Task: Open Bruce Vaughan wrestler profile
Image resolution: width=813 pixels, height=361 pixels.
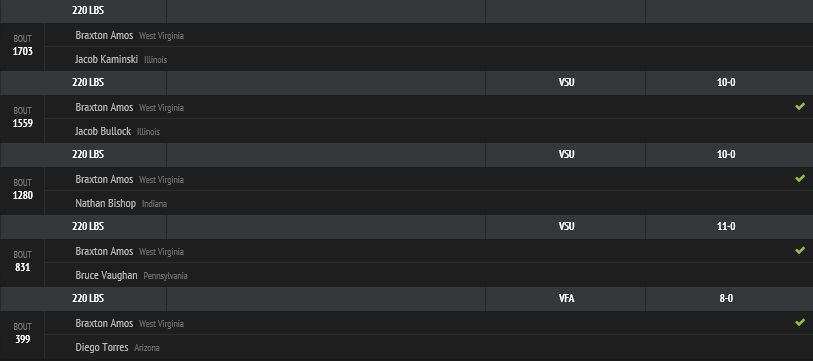Action: (x=106, y=275)
